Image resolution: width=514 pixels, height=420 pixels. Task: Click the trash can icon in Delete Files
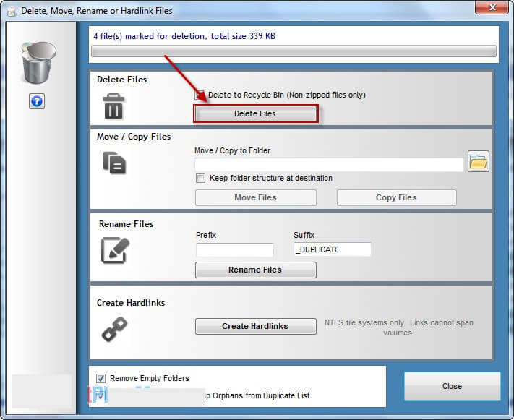coord(113,106)
